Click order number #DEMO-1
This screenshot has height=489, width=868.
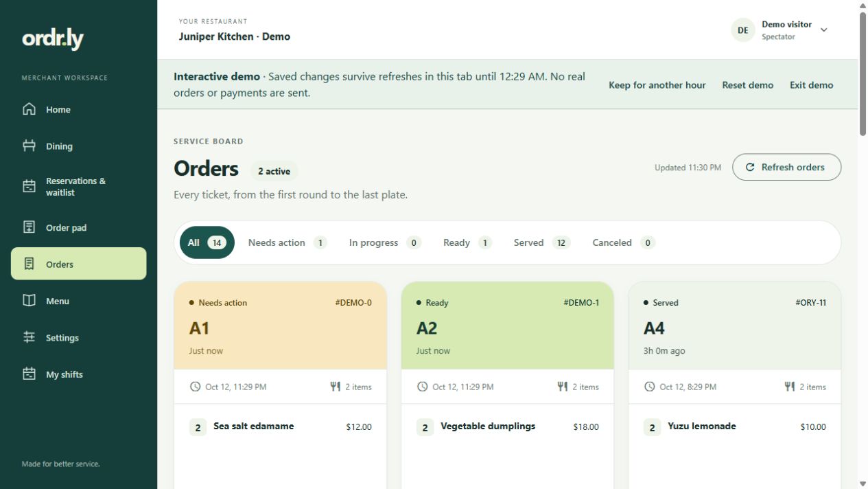tap(581, 302)
